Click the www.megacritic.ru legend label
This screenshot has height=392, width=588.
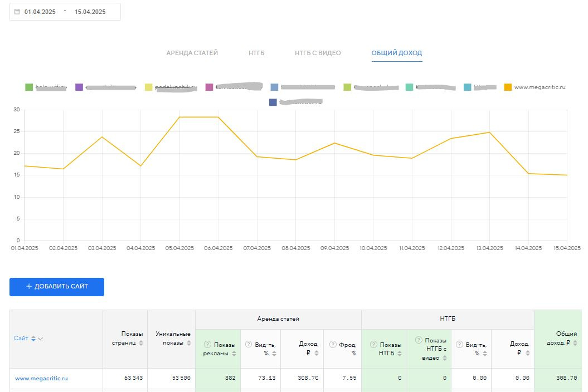[540, 87]
